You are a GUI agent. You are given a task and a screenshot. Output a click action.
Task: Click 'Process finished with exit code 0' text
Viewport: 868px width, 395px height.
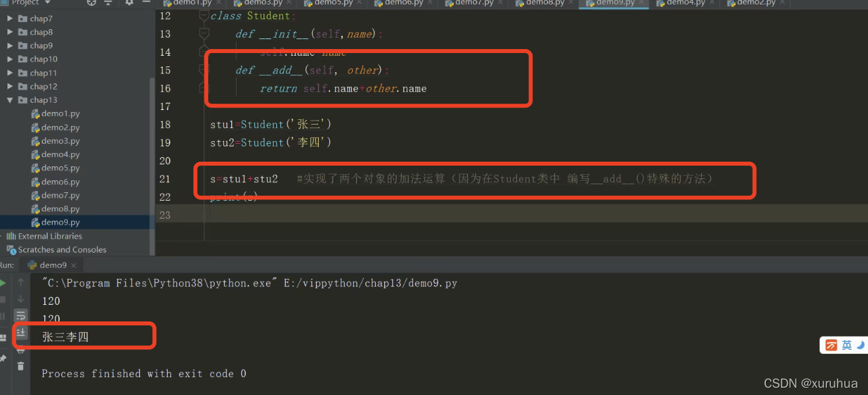144,374
